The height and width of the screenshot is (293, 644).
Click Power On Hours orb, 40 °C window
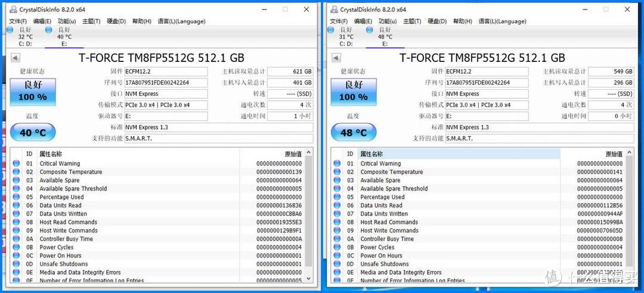point(16,255)
